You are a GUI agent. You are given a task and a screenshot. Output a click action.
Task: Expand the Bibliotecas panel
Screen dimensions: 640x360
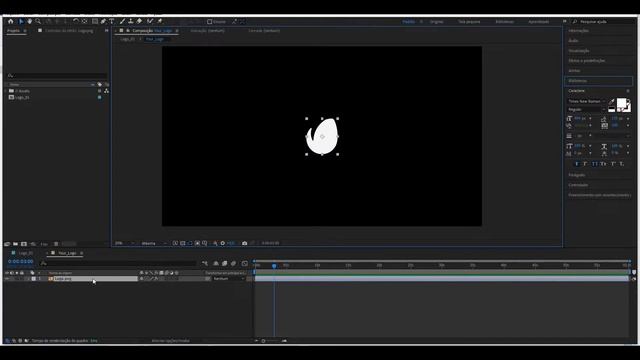(578, 81)
